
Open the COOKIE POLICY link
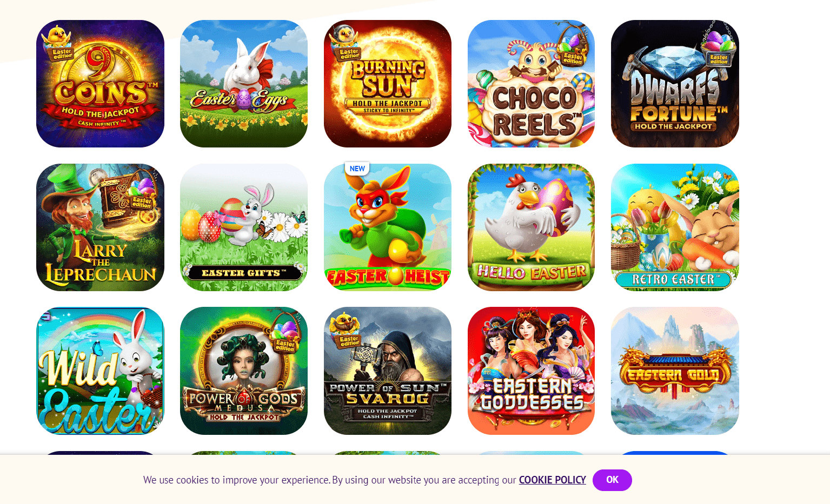click(553, 480)
